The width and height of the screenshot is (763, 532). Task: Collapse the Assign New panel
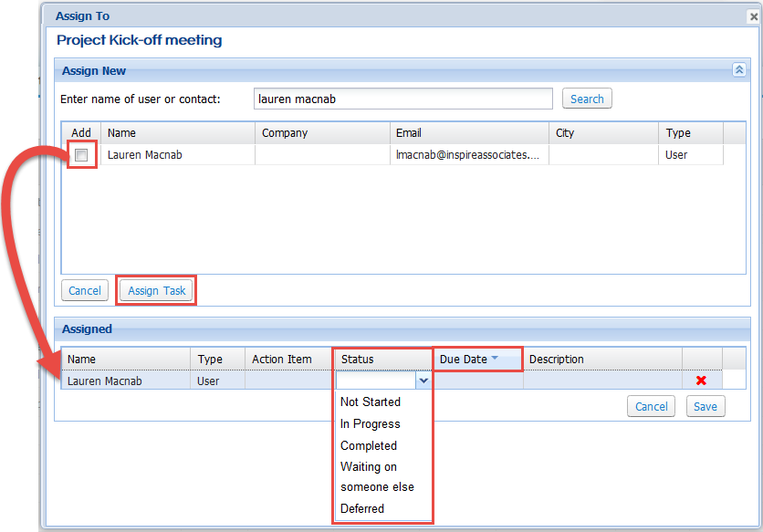tap(738, 70)
